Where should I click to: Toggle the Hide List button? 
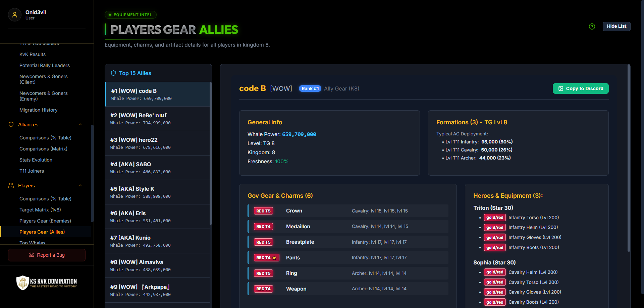[616, 26]
